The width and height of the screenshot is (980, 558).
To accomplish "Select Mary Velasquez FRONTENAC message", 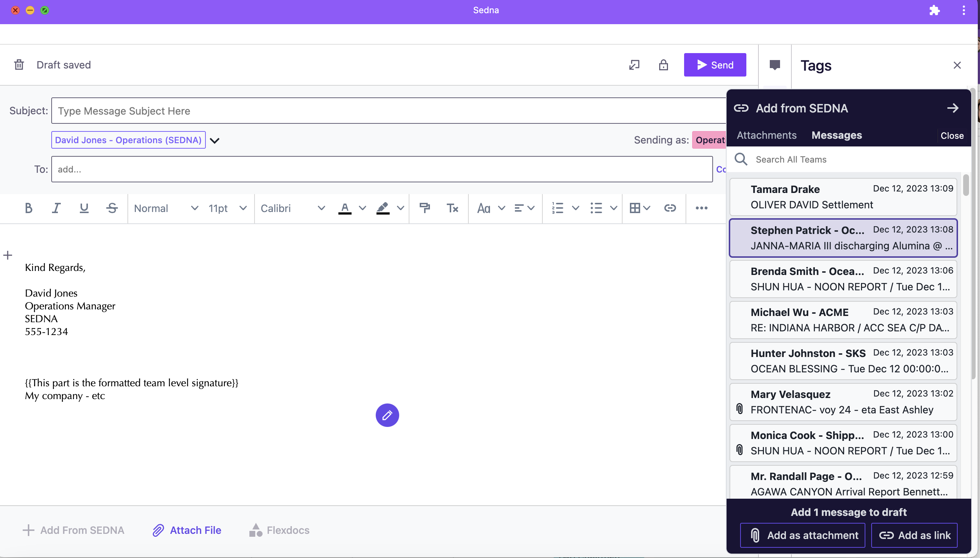I will pyautogui.click(x=843, y=402).
